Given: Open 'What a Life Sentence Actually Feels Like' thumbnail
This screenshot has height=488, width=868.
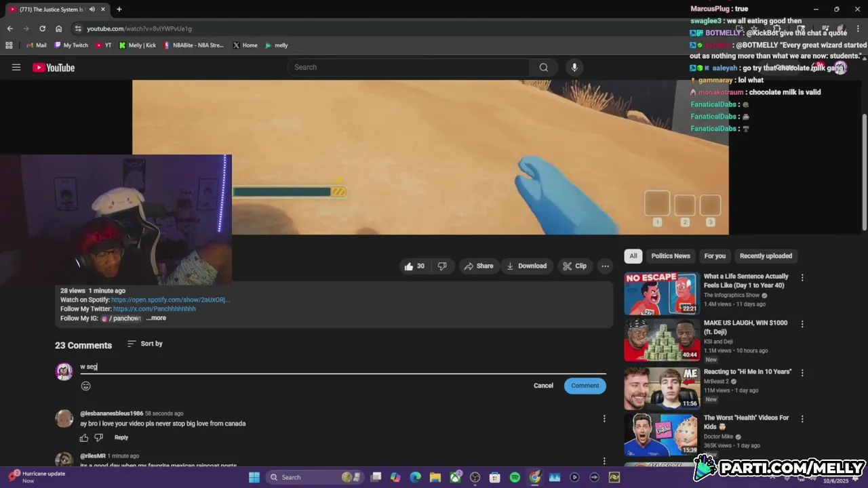Looking at the screenshot, I should point(662,293).
